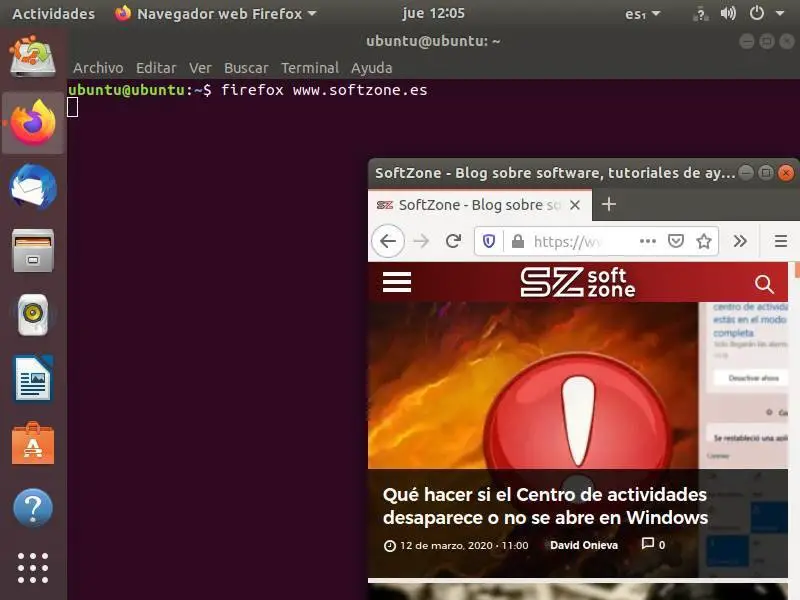This screenshot has height=600, width=800.
Task: Launch Firefox from the dock
Action: tap(33, 122)
